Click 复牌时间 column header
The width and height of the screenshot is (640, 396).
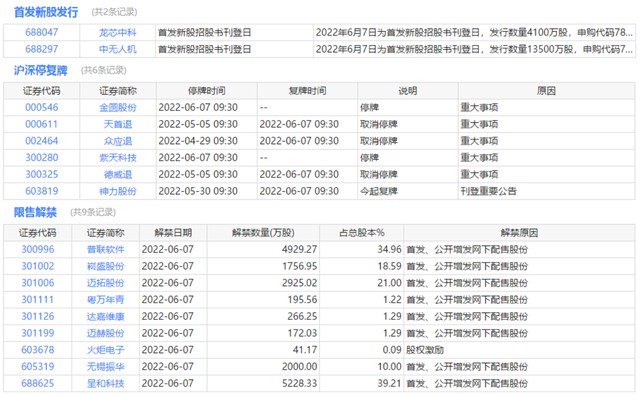pos(307,91)
